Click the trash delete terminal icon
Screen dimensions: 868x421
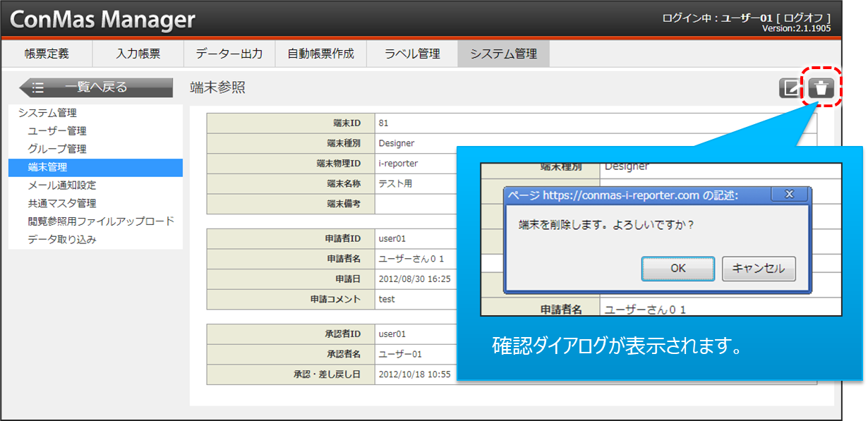[x=821, y=88]
